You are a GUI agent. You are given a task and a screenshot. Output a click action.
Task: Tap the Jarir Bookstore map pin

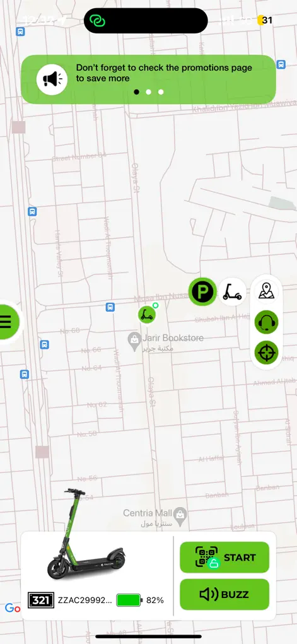tap(134, 341)
